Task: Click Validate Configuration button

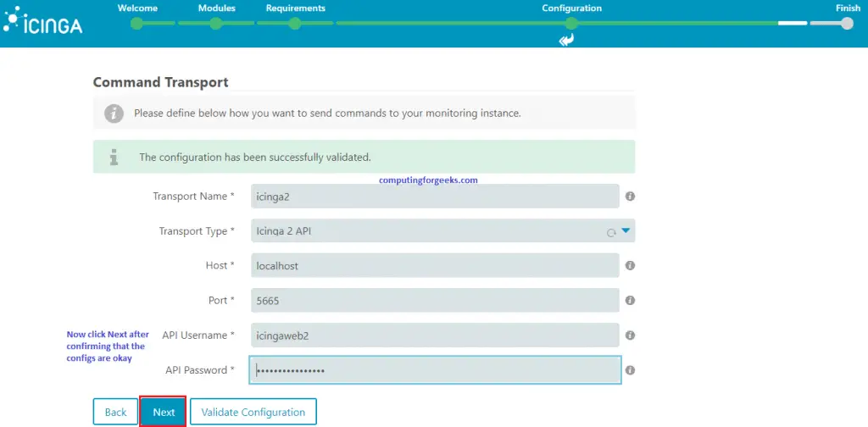Action: click(253, 412)
